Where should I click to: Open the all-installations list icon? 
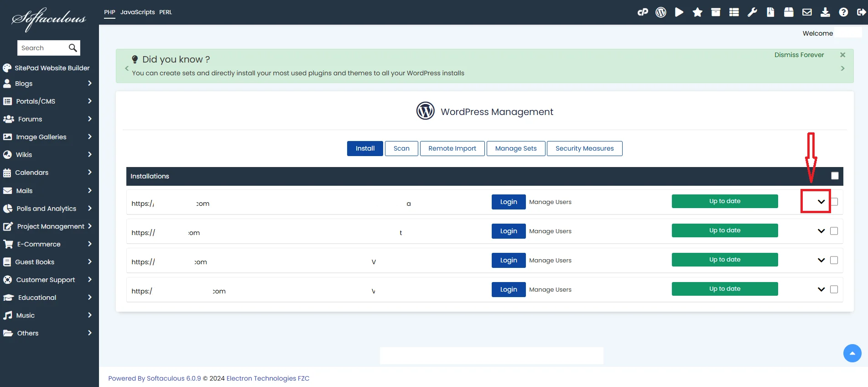[x=734, y=12]
